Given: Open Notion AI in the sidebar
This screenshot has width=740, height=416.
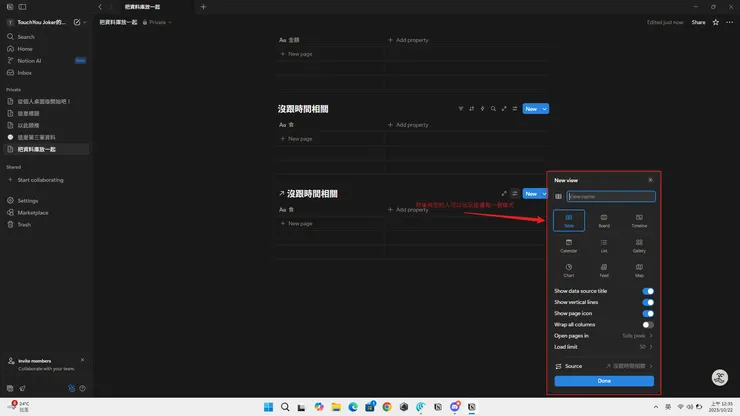Looking at the screenshot, I should pos(46,61).
